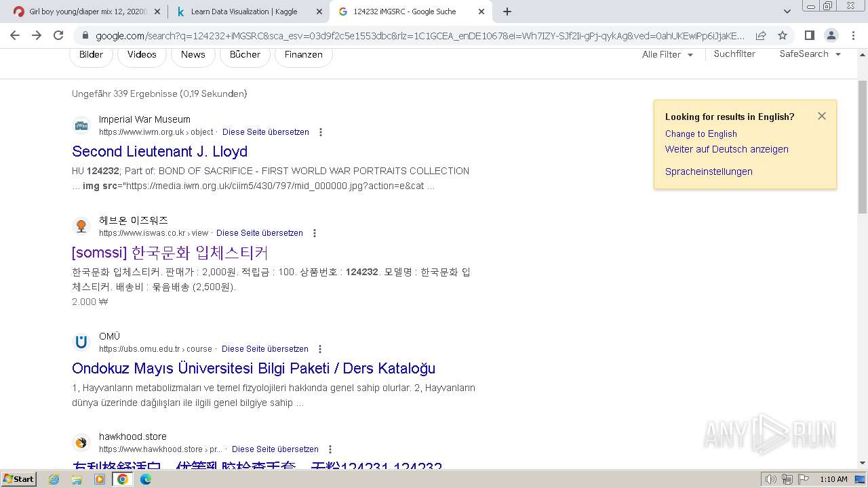Open Second Lieutenant J. Lloyd result
868x488 pixels.
coord(159,151)
